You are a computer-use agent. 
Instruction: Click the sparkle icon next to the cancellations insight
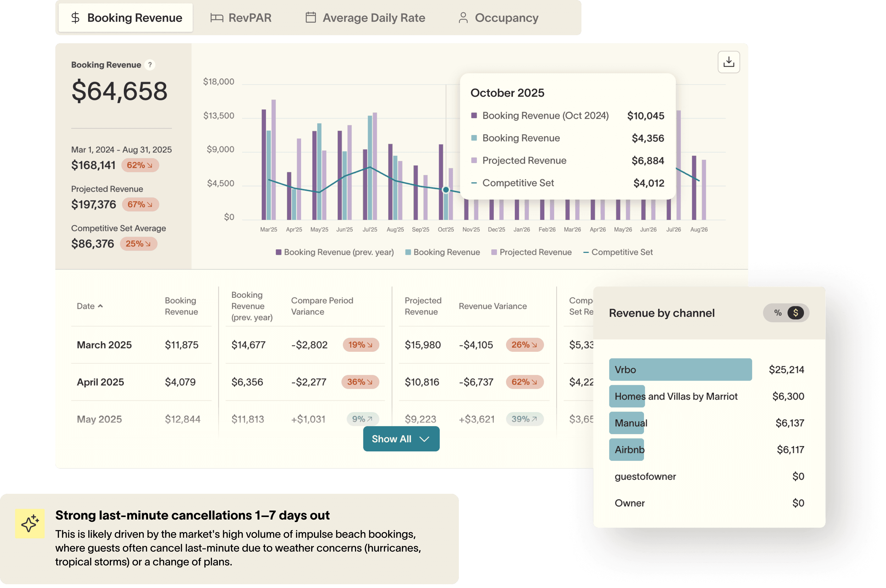[x=30, y=524]
